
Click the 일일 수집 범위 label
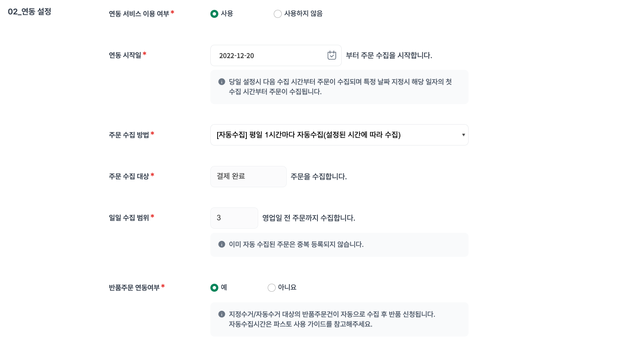[x=129, y=218]
